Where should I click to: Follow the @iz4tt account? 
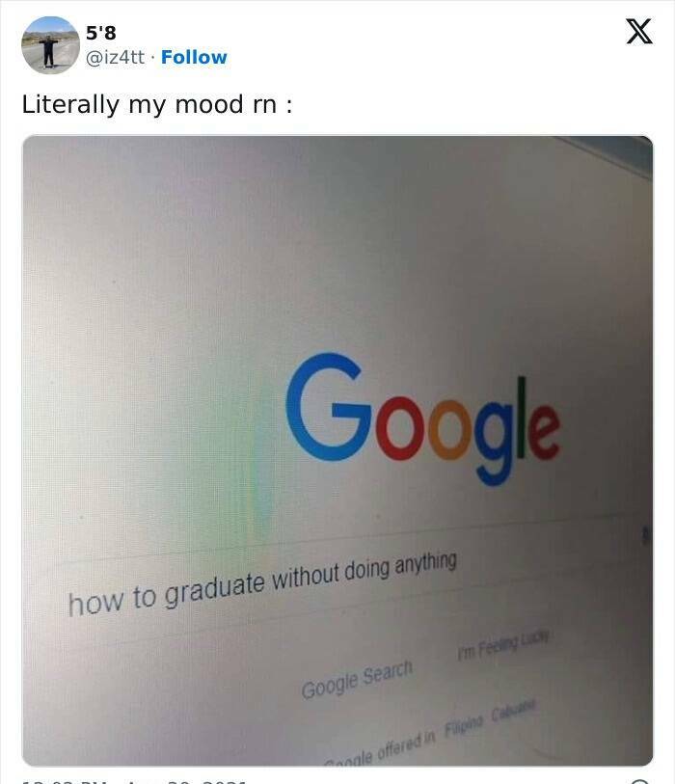tap(194, 57)
